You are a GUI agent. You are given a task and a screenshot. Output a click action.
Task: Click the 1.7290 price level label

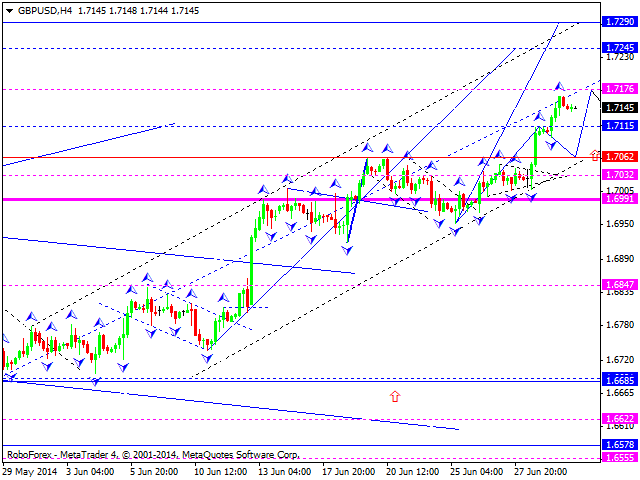click(620, 21)
